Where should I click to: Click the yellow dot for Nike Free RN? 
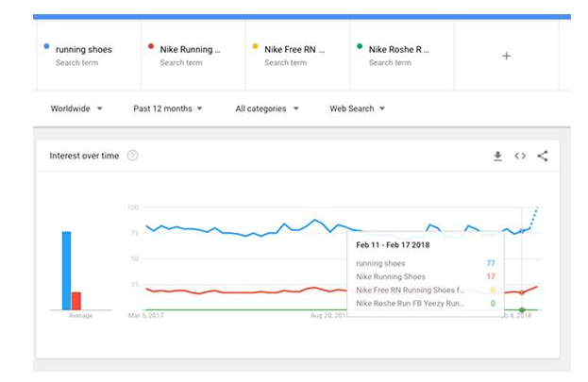point(255,47)
